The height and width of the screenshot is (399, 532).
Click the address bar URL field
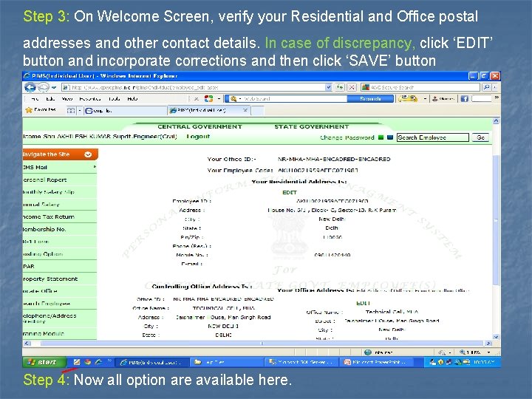194,87
